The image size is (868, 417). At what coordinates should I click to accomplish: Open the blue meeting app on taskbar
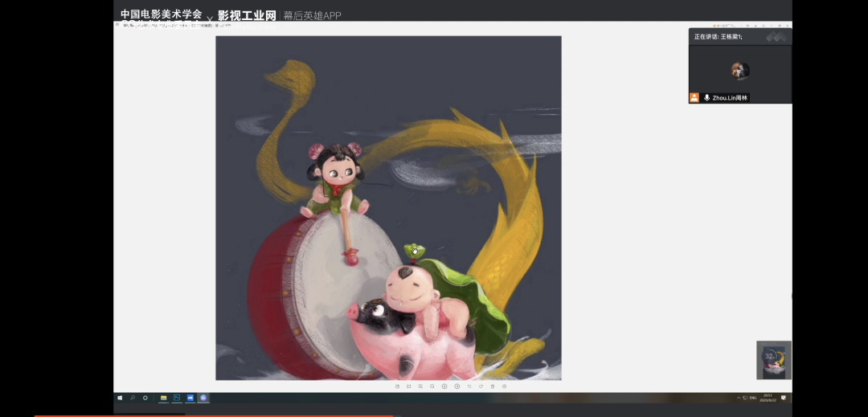point(190,398)
